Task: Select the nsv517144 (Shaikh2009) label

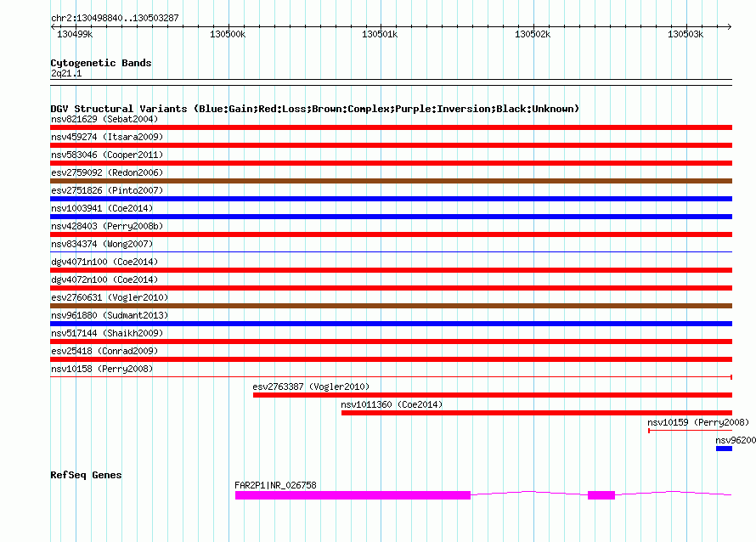Action: [x=107, y=333]
